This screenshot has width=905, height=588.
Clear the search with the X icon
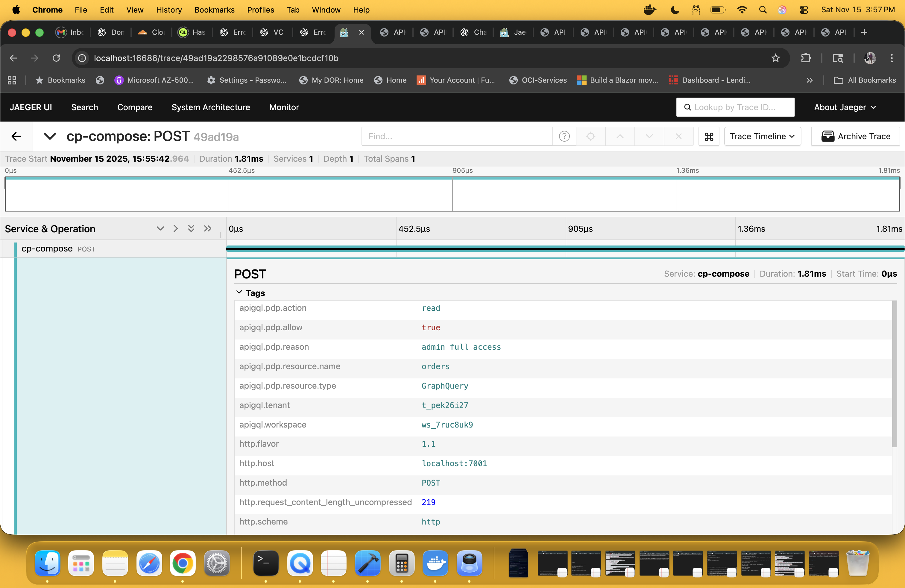tap(679, 136)
